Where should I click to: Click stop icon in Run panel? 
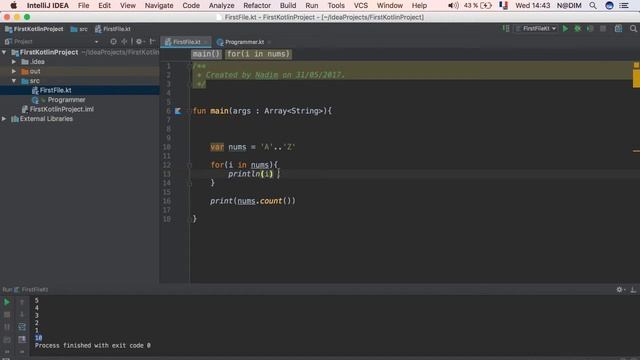click(x=7, y=315)
